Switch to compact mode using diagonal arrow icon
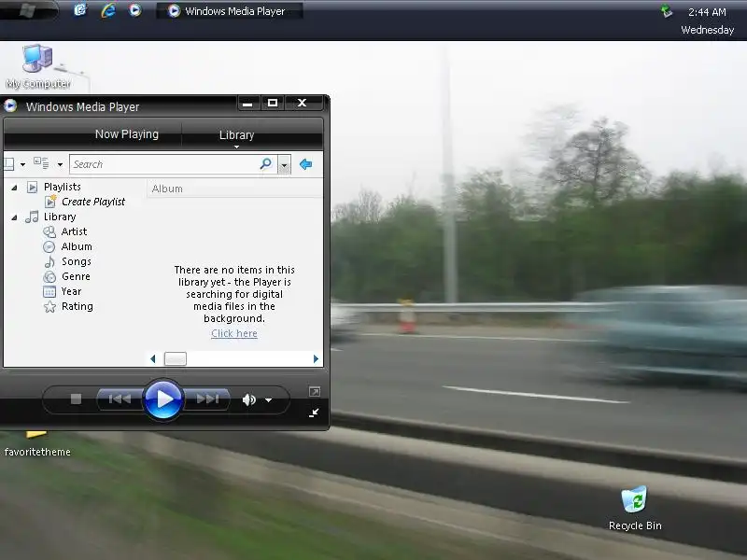 click(x=314, y=413)
